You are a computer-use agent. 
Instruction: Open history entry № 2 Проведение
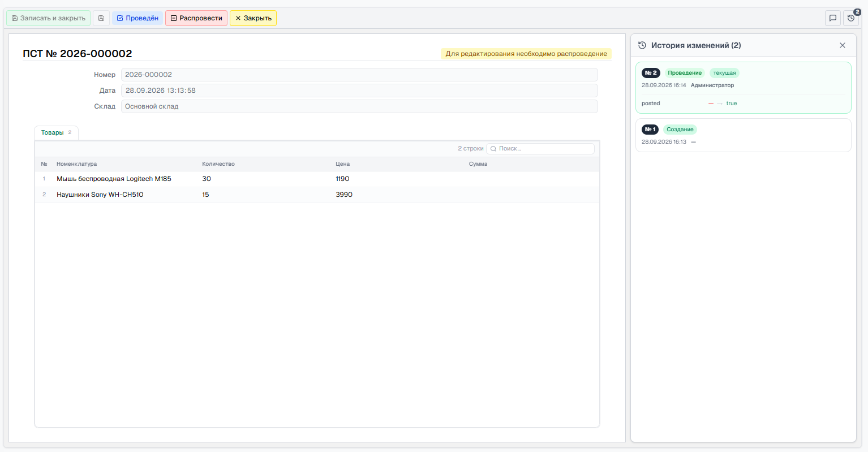(743, 88)
